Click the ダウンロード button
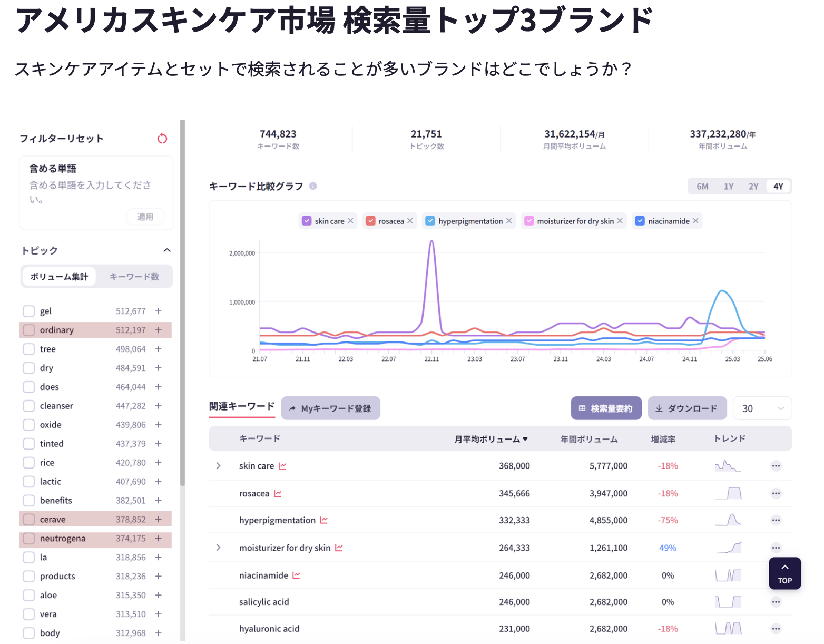824x644 pixels. click(686, 408)
